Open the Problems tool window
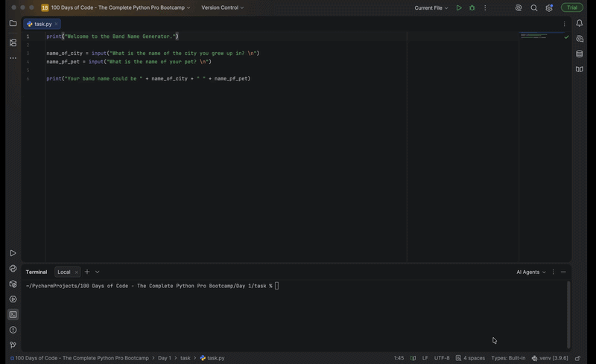 tap(13, 330)
